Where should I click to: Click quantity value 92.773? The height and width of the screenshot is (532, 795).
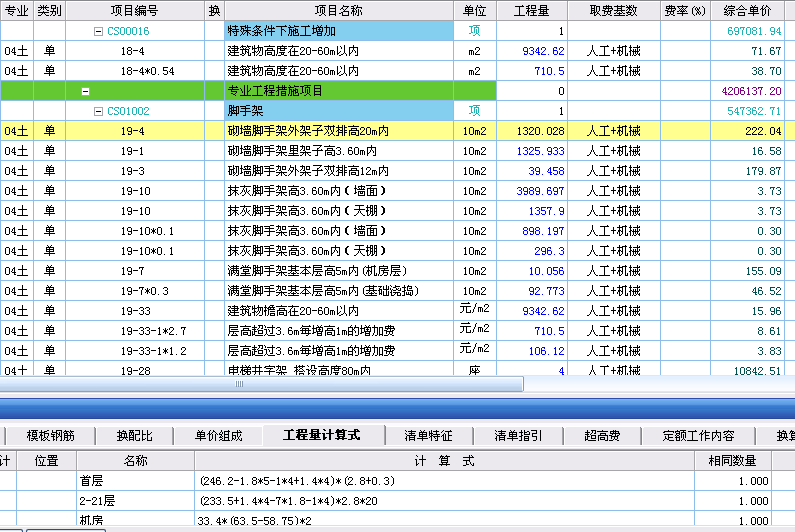click(547, 291)
